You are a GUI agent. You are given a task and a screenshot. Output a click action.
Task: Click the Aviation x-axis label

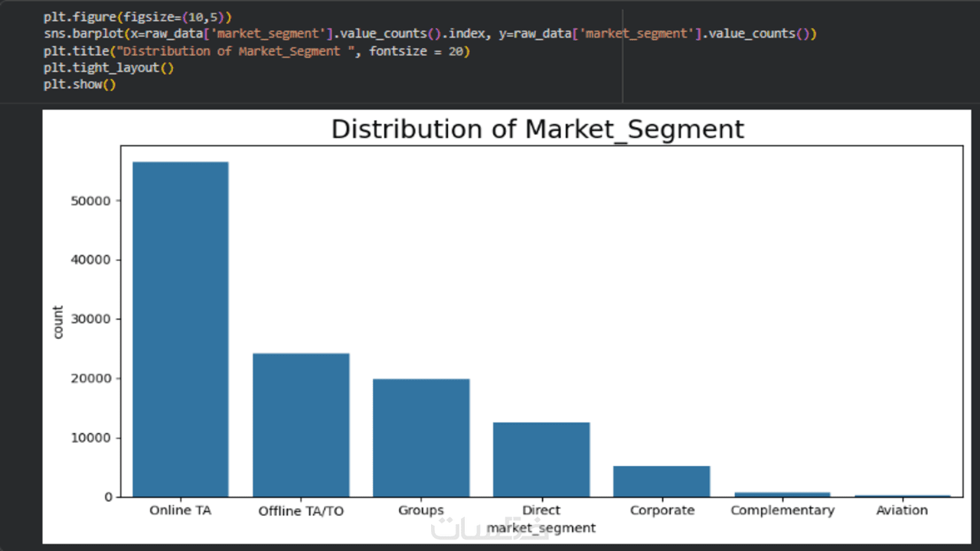(x=902, y=510)
